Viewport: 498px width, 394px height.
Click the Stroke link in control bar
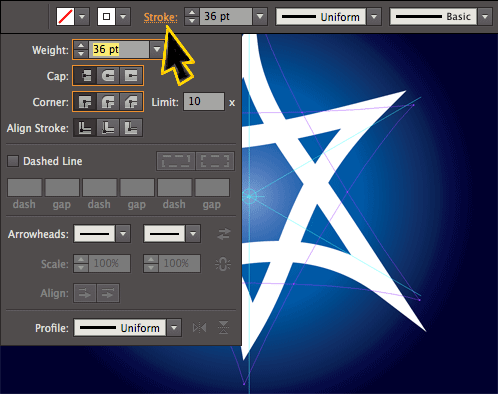161,17
